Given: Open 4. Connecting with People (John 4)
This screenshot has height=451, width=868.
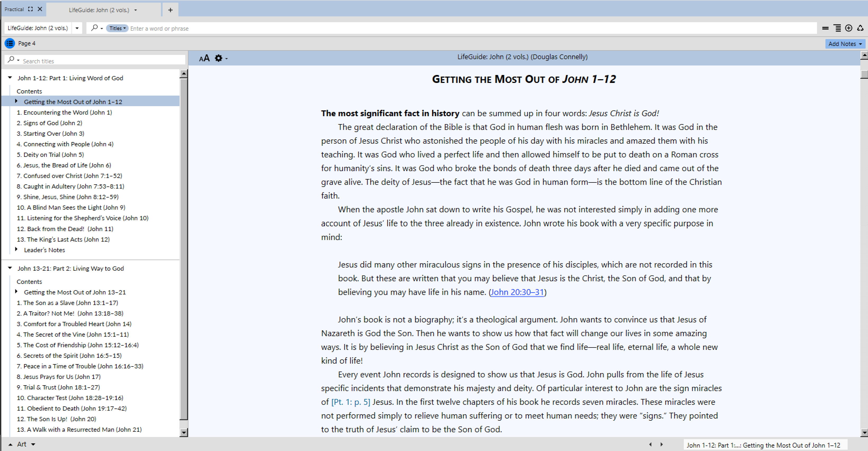Looking at the screenshot, I should pyautogui.click(x=65, y=144).
